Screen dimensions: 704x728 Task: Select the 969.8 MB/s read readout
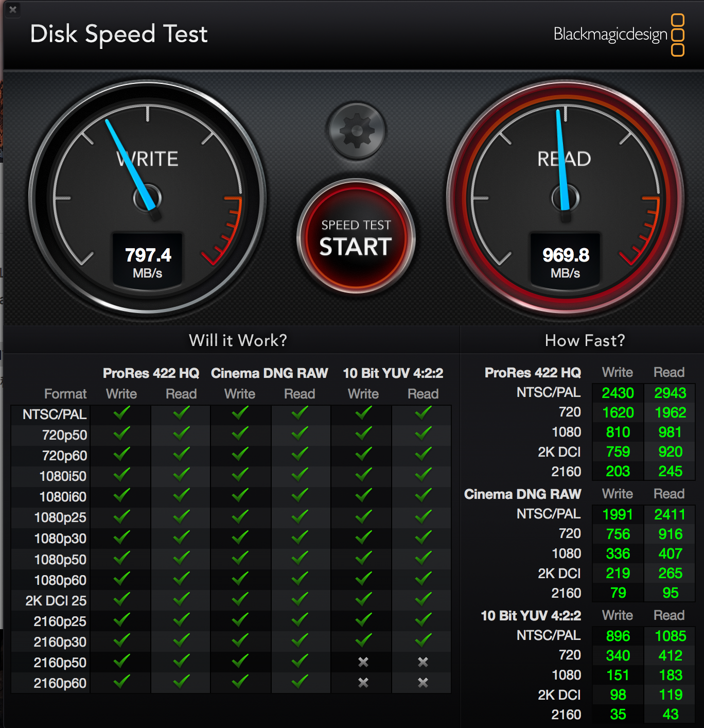point(565,261)
